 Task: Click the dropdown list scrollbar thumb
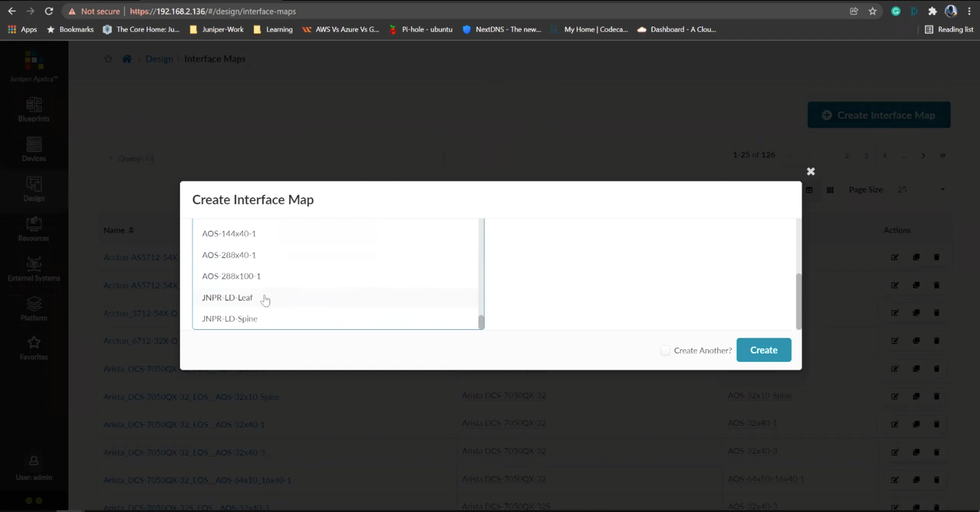coord(481,322)
